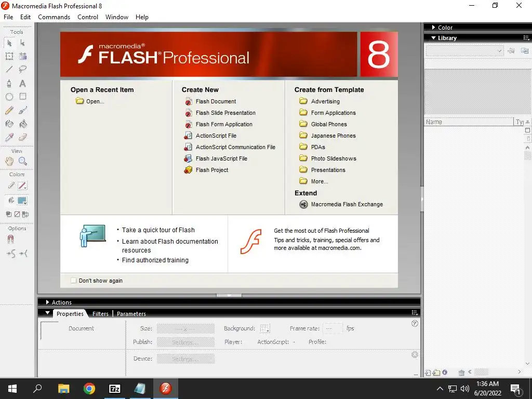Open the stroke color swatch
The width and height of the screenshot is (532, 399).
tap(22, 185)
